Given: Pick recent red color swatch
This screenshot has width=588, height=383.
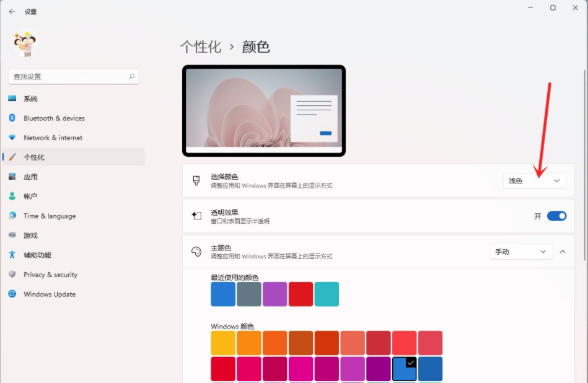Looking at the screenshot, I should point(301,294).
